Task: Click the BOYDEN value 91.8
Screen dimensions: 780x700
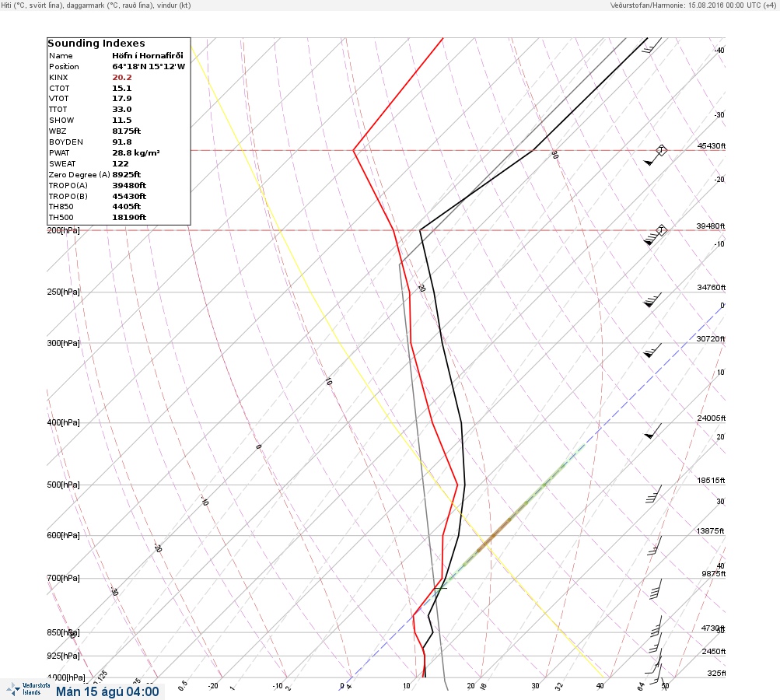Action: tap(122, 142)
